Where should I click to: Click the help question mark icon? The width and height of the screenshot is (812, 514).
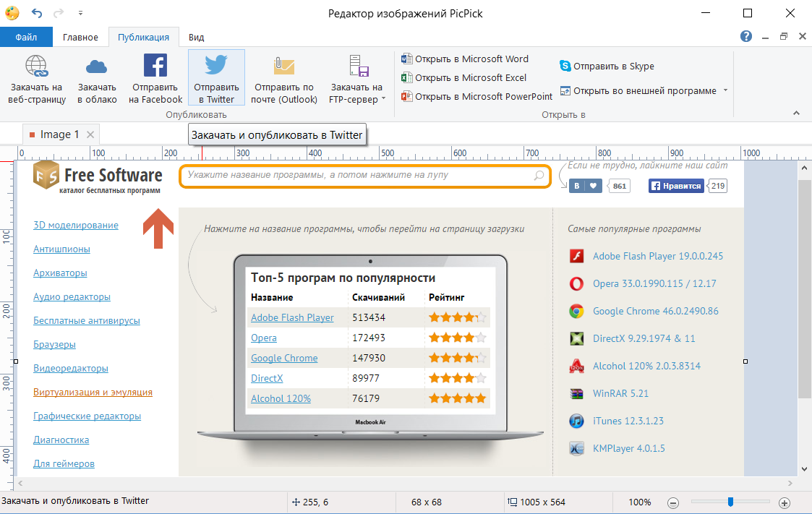click(746, 36)
